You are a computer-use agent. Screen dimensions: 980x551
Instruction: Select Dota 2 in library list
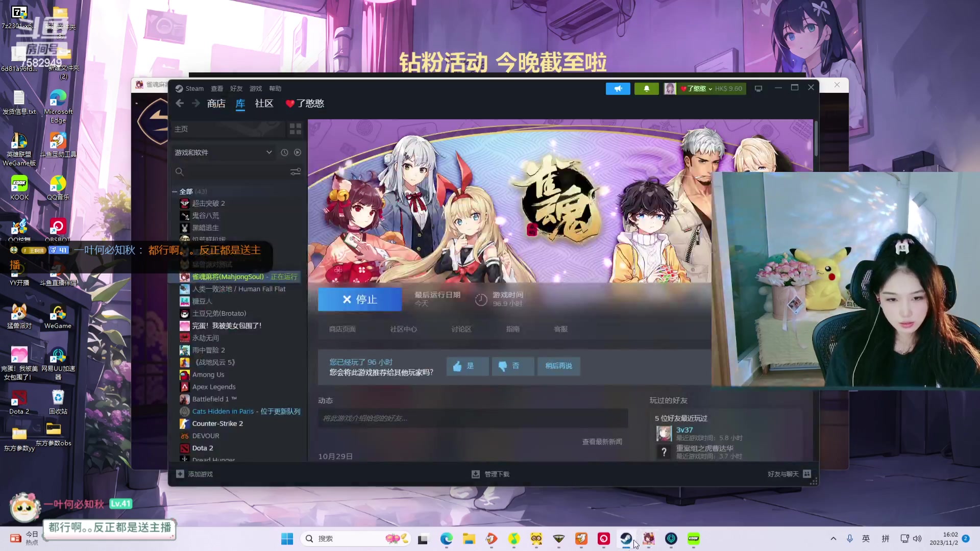point(202,448)
